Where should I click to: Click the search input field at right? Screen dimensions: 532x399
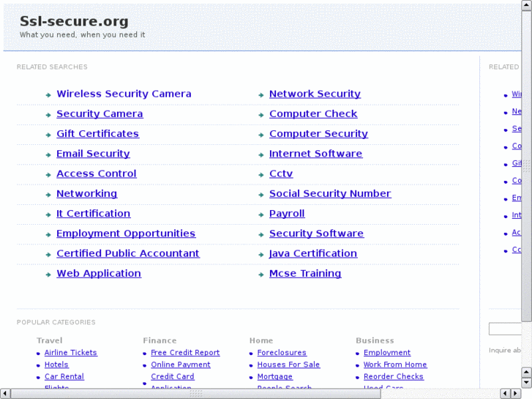tap(505, 329)
